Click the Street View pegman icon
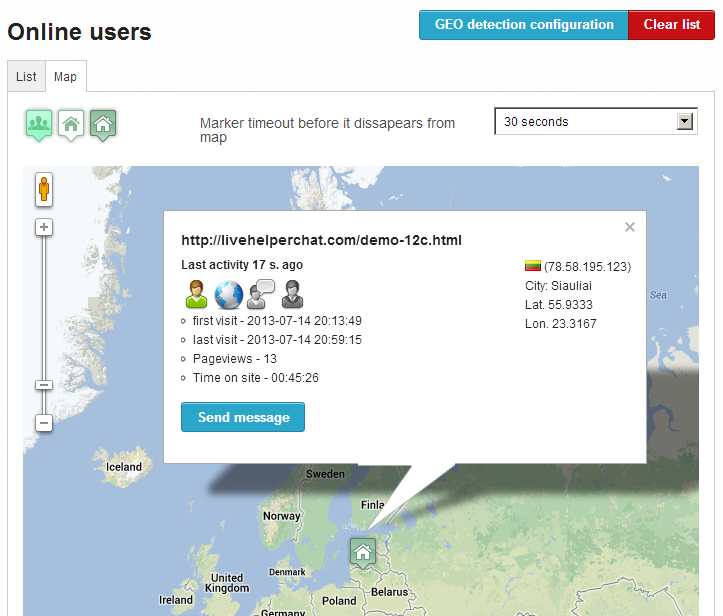The image size is (723, 616). (x=44, y=189)
